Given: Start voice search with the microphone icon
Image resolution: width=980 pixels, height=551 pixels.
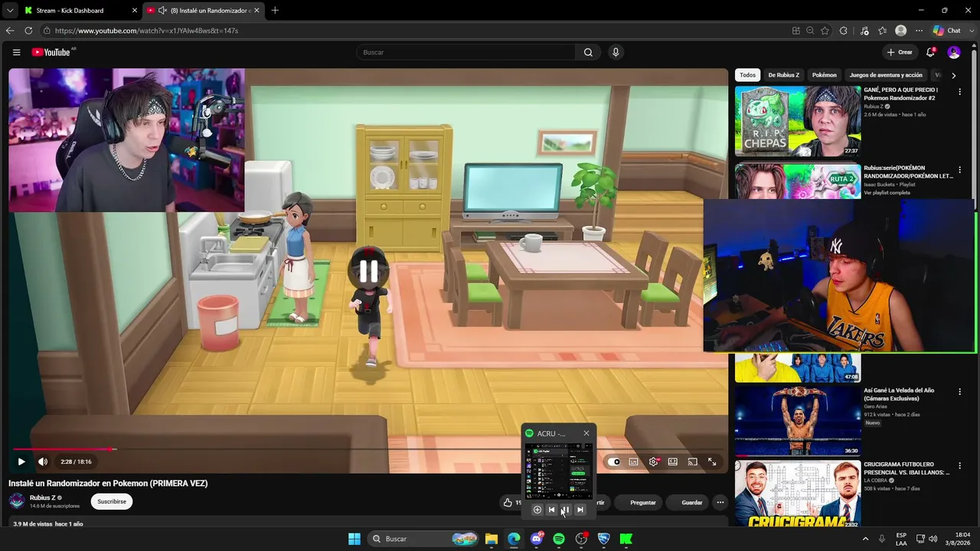Looking at the screenshot, I should [616, 52].
